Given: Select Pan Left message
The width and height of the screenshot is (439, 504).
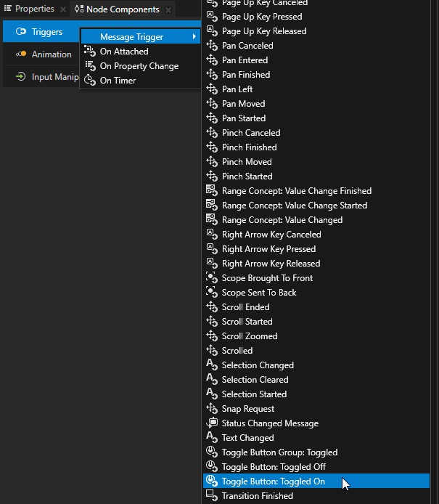Looking at the screenshot, I should (x=316, y=89).
